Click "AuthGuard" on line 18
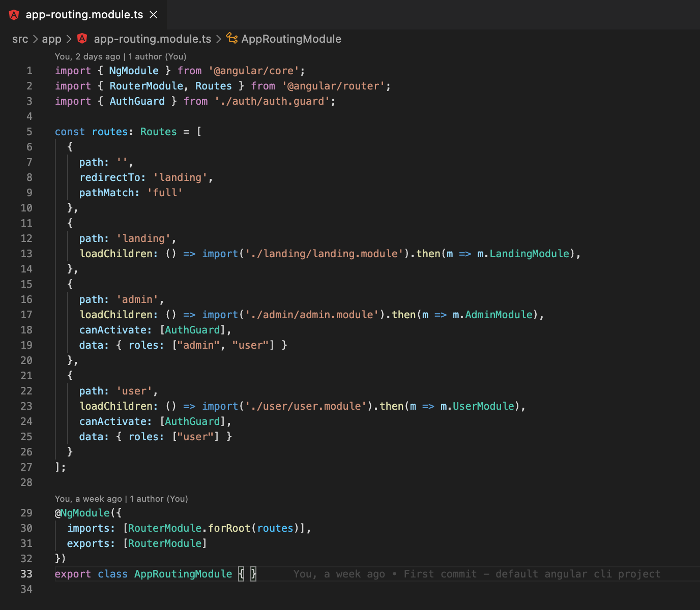 (x=192, y=330)
